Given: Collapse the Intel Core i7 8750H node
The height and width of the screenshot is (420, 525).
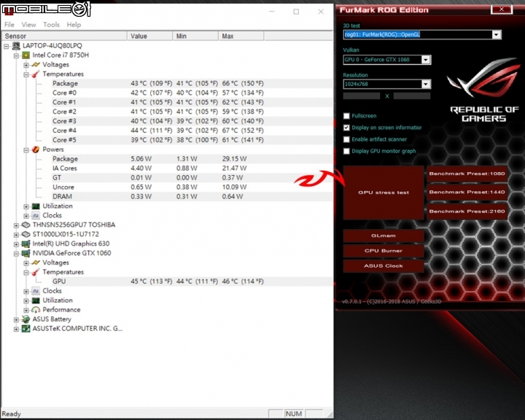Looking at the screenshot, I should [x=16, y=55].
